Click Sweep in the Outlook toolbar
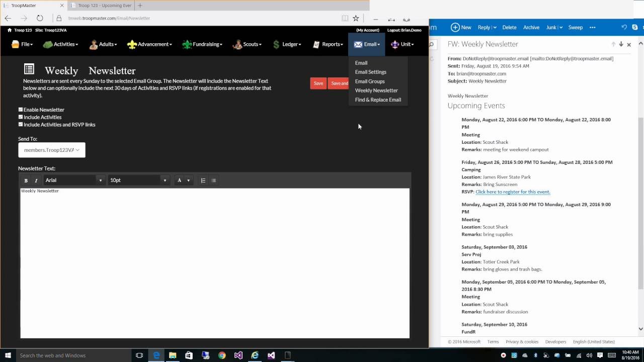644x362 pixels. coord(576,27)
